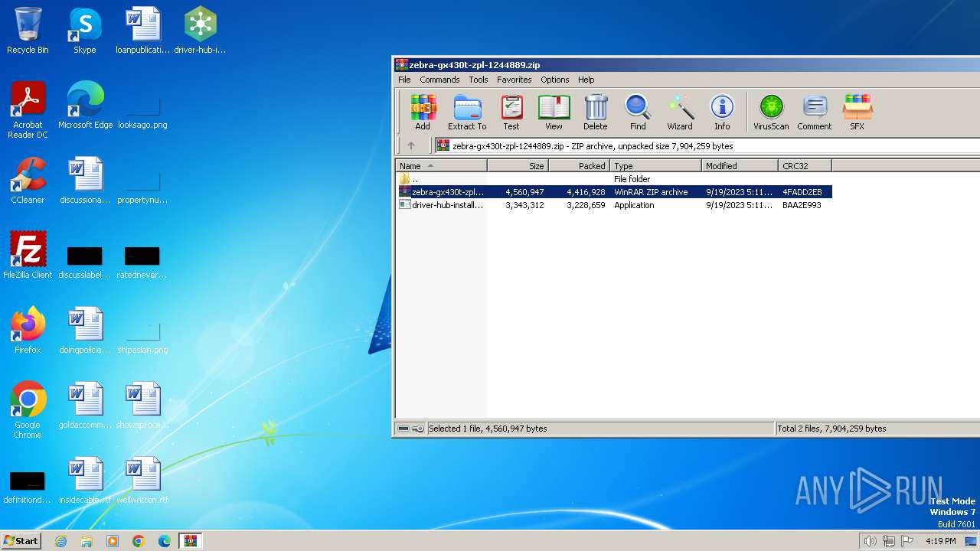Open the driver-hub-i... desktop icon
Screen dimensions: 980x551
pyautogui.click(x=200, y=31)
